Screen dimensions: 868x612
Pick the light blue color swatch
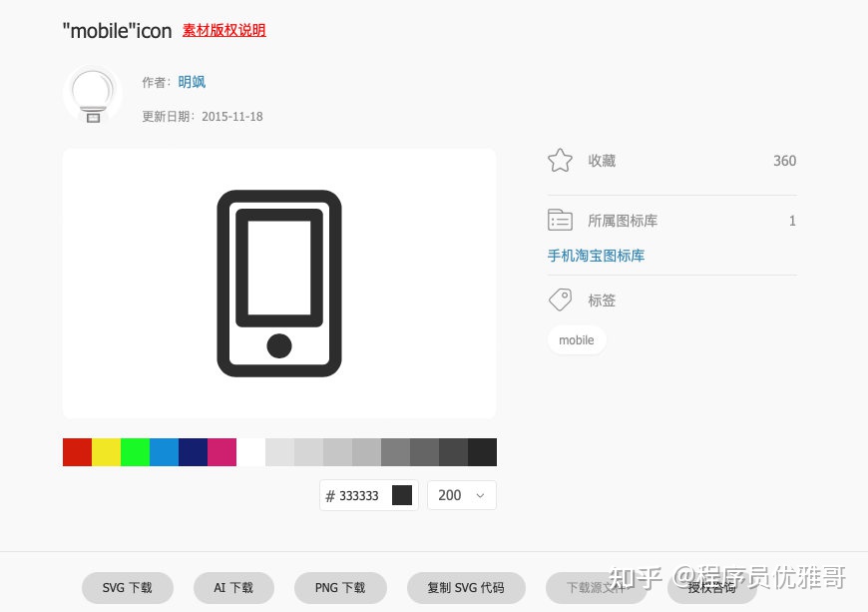pos(164,452)
